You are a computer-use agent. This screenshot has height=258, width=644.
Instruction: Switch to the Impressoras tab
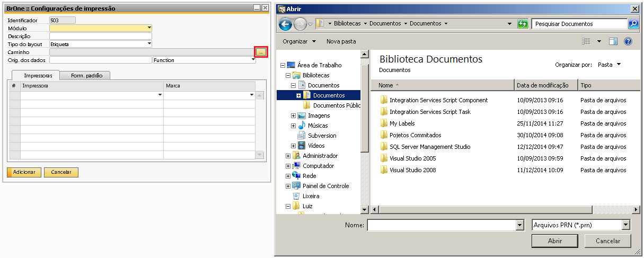coord(38,76)
